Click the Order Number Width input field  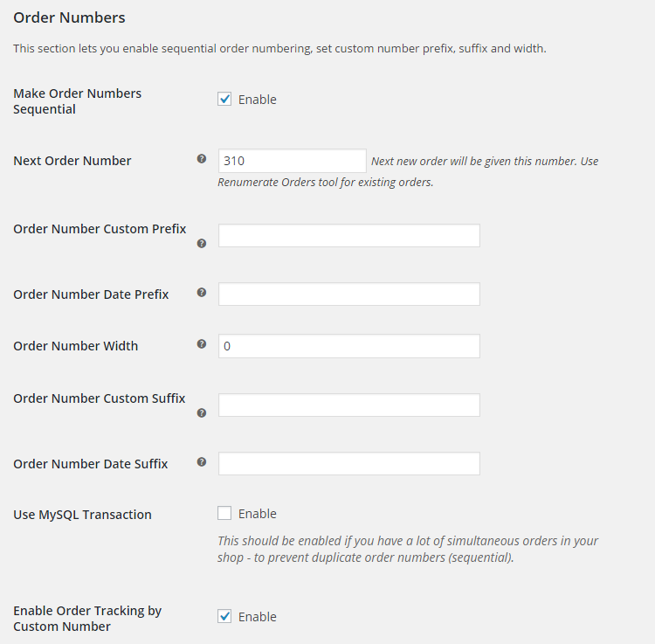[x=348, y=346]
